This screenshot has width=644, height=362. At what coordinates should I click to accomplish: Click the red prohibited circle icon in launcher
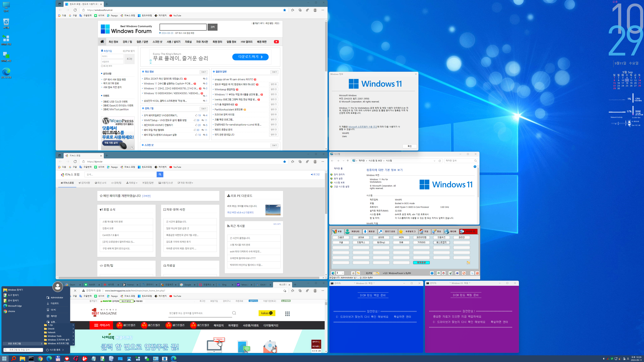[464, 273]
